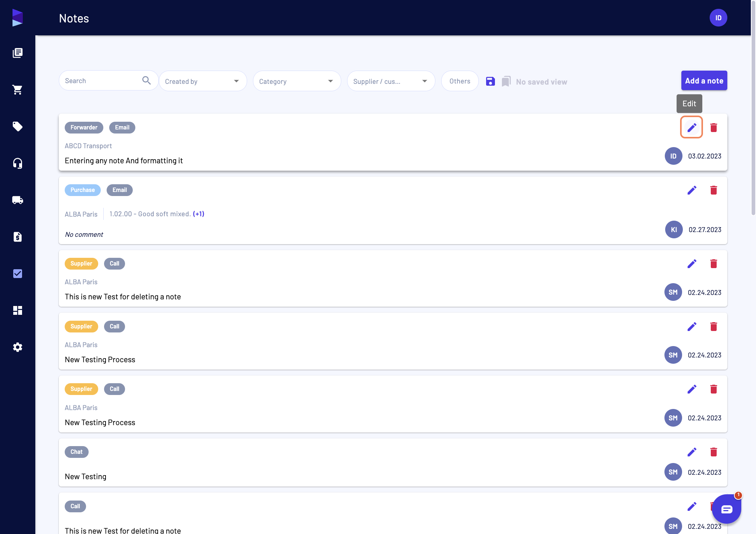Open the price tag sidebar section
The width and height of the screenshot is (756, 534).
coord(17,127)
